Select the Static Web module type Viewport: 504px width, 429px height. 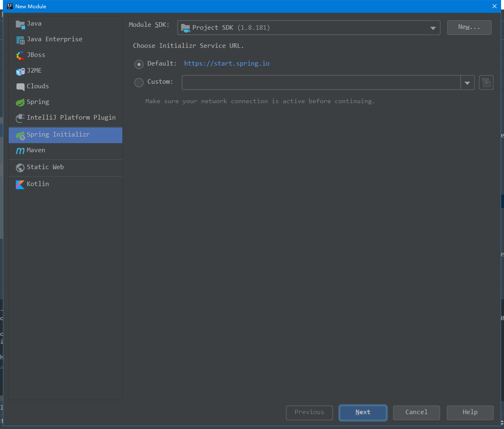pos(66,167)
